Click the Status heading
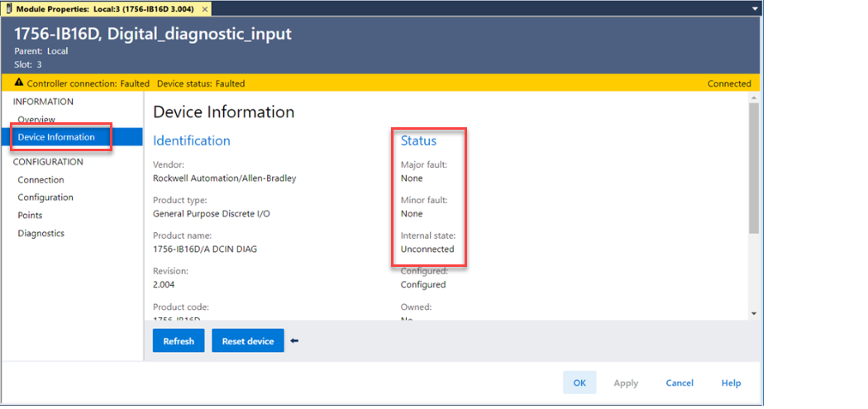This screenshot has width=868, height=409. tap(418, 140)
